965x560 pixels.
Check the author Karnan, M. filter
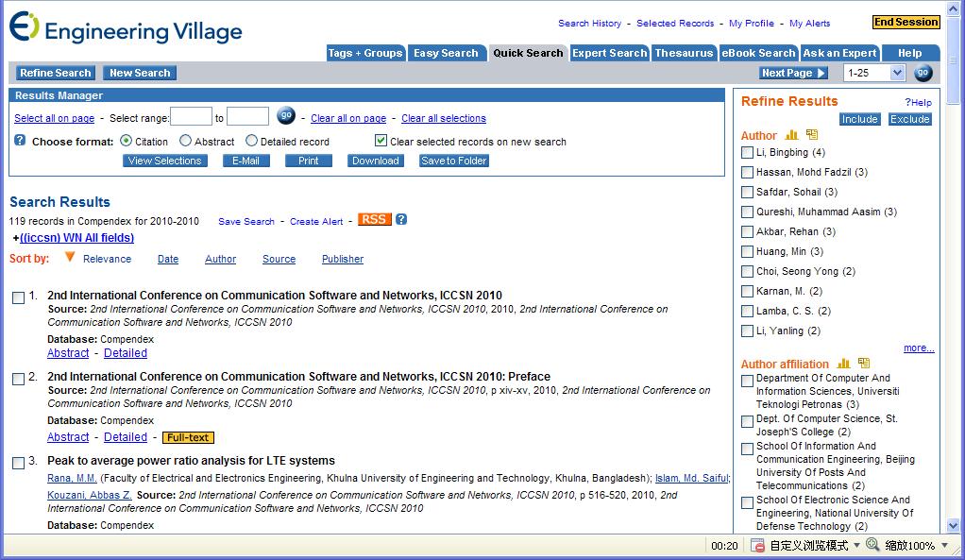(747, 291)
